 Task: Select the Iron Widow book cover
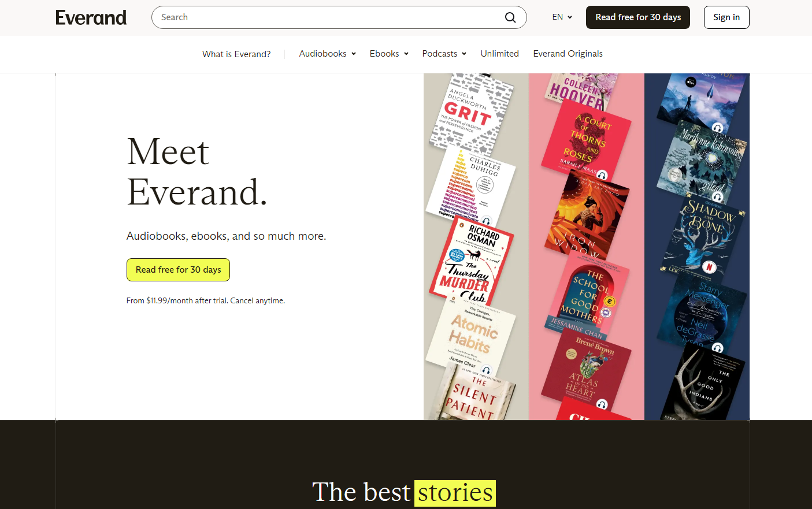pyautogui.click(x=587, y=215)
